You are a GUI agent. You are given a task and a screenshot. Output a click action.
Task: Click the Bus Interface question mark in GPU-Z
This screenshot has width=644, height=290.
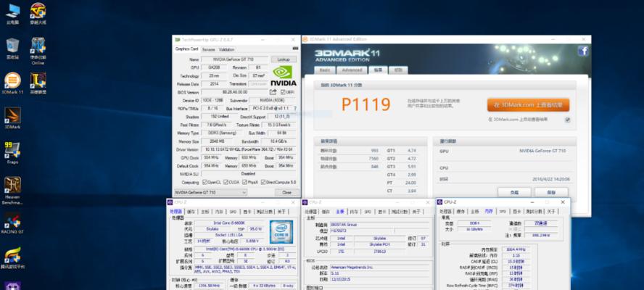point(295,109)
